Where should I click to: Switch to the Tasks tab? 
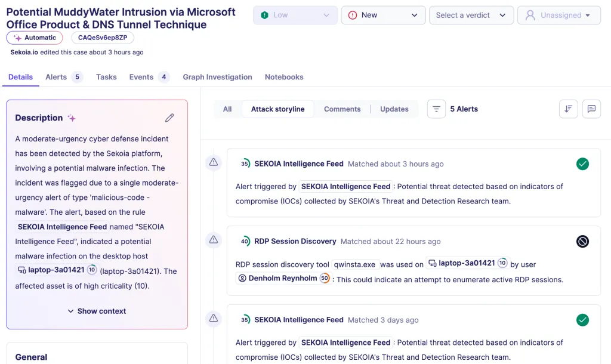pyautogui.click(x=106, y=77)
